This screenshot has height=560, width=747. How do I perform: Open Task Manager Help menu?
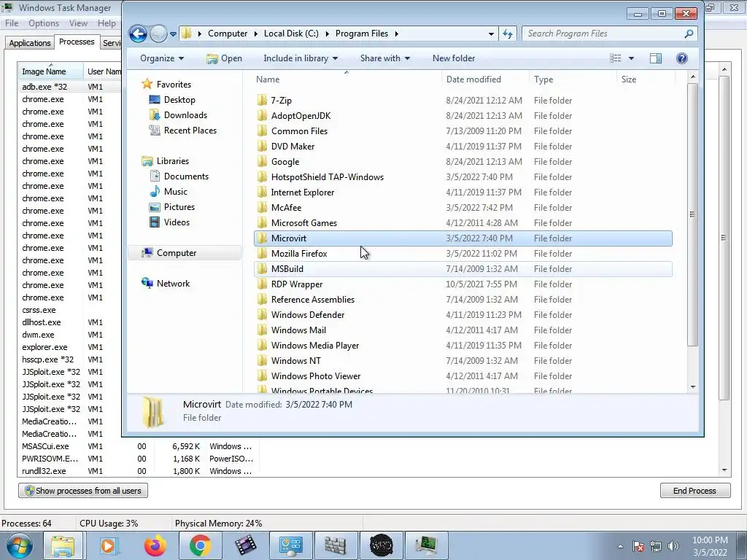tap(107, 23)
